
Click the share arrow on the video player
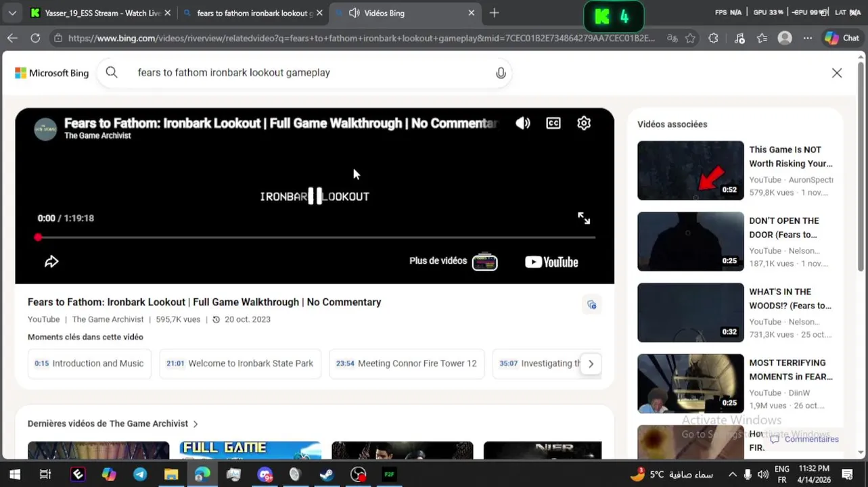coord(51,262)
